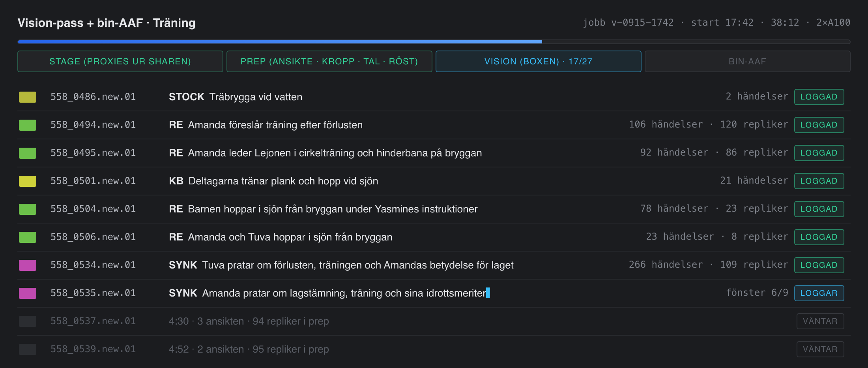Select clip name 558_0486.new.01
The height and width of the screenshot is (368, 868).
coord(93,97)
